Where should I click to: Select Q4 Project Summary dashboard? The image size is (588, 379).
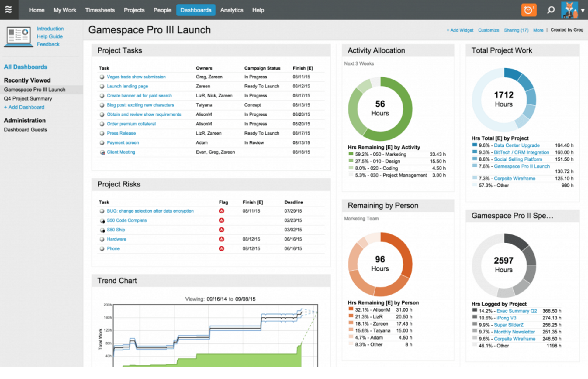point(28,99)
